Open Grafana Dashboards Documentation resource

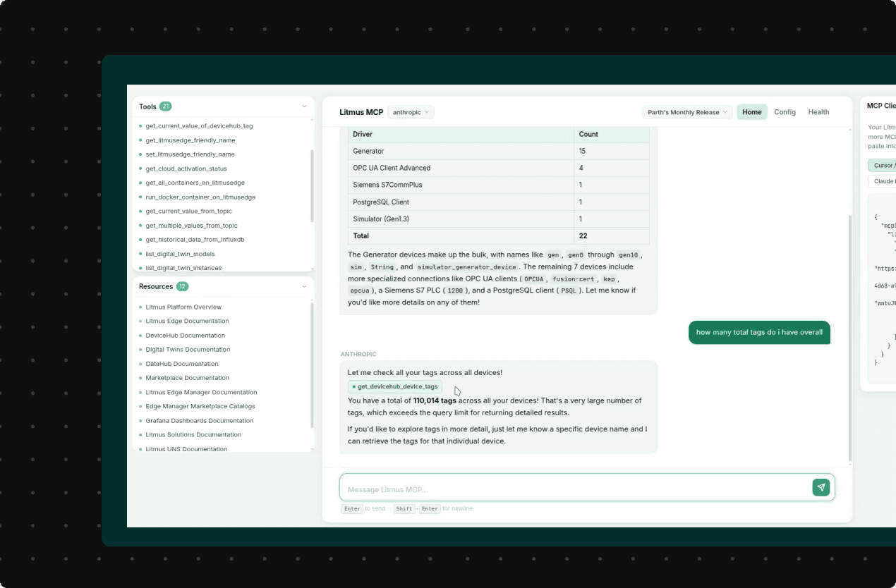click(x=200, y=421)
